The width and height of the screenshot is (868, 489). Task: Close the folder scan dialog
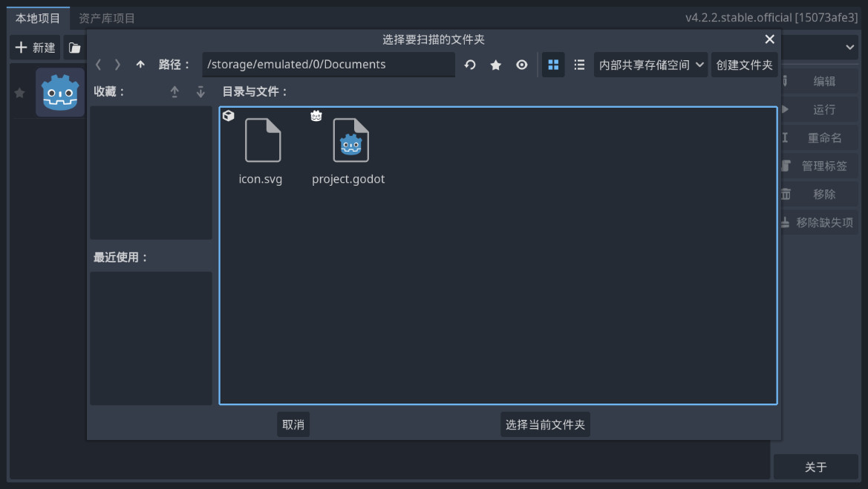pos(769,39)
